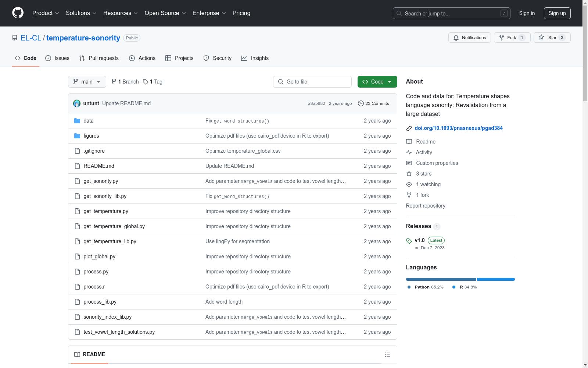This screenshot has width=588, height=368.
Task: Click the file icon for .gitignore
Action: (x=77, y=151)
